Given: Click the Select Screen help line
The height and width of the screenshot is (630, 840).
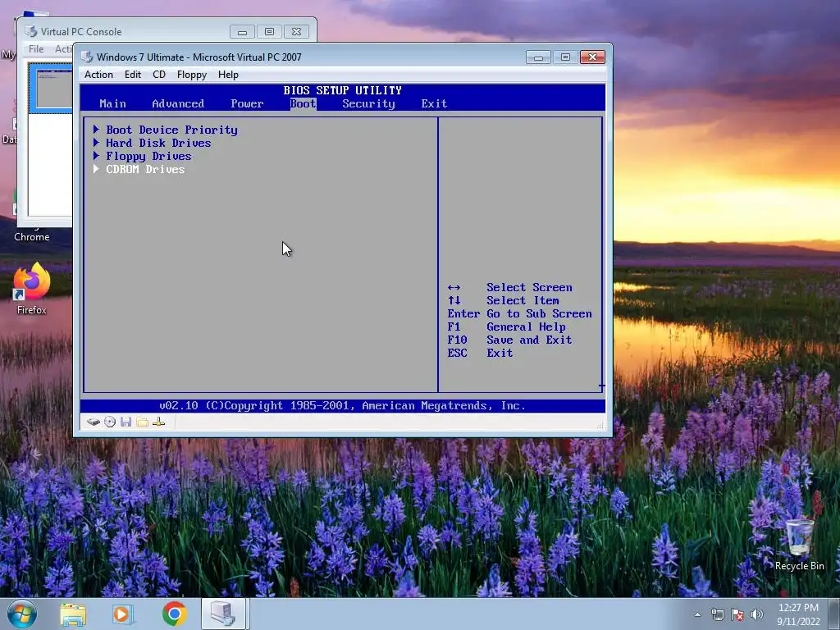Looking at the screenshot, I should [x=509, y=287].
